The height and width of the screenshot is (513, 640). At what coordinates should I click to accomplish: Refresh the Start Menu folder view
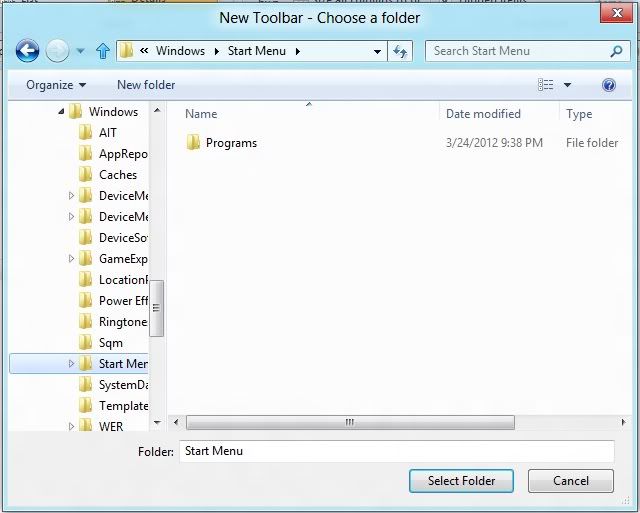point(400,51)
